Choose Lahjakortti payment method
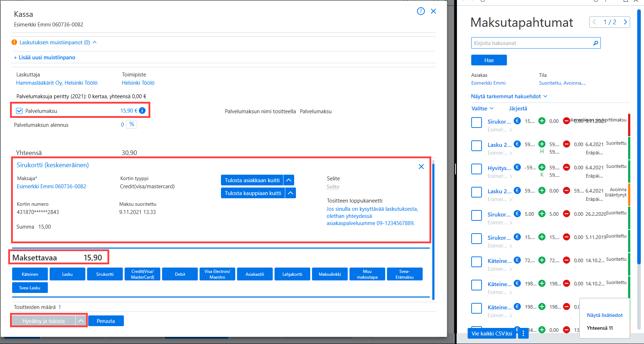 tap(292, 274)
